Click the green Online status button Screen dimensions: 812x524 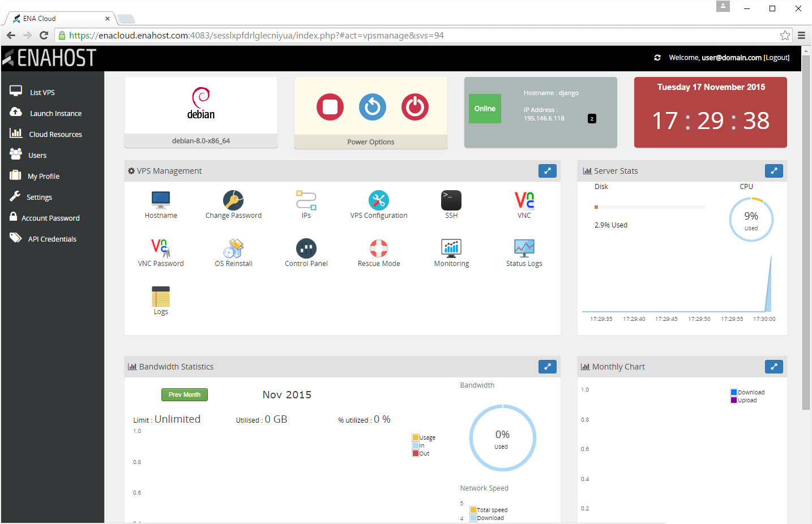pos(485,109)
